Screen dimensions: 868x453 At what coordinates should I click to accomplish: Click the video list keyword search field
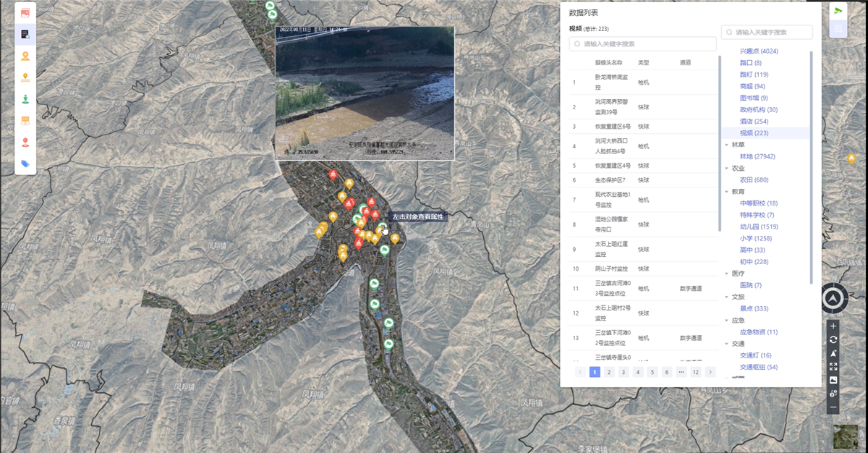pos(642,44)
